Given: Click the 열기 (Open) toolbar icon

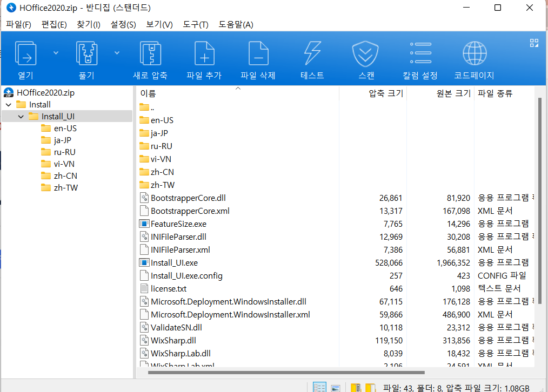Looking at the screenshot, I should 25,53.
